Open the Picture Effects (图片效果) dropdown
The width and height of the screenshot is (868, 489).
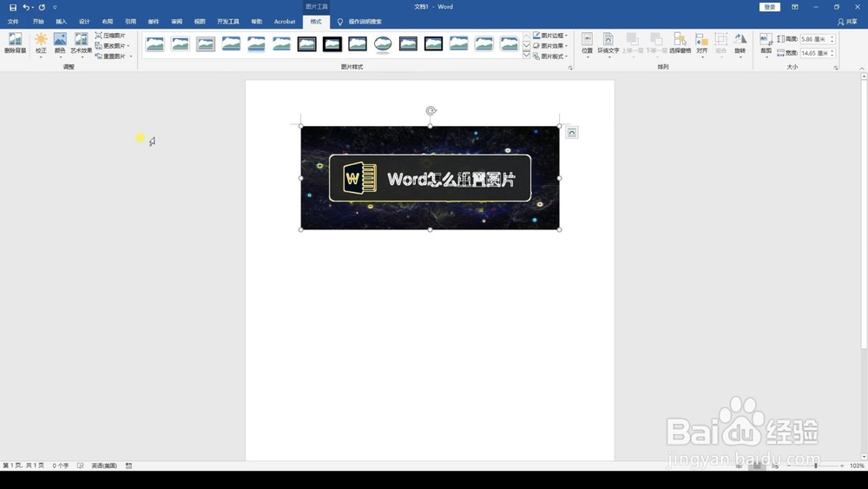(x=551, y=46)
